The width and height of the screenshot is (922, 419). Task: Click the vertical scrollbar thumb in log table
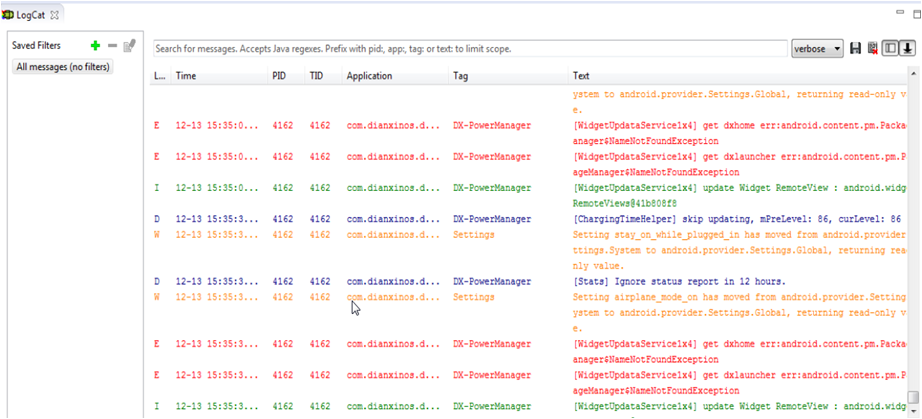point(913,397)
